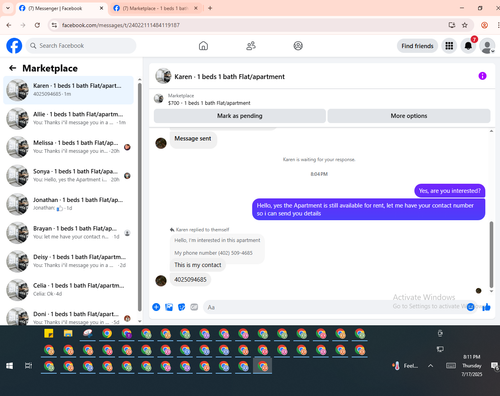Open the plus more actions icon
500x396 pixels.
[x=156, y=307]
